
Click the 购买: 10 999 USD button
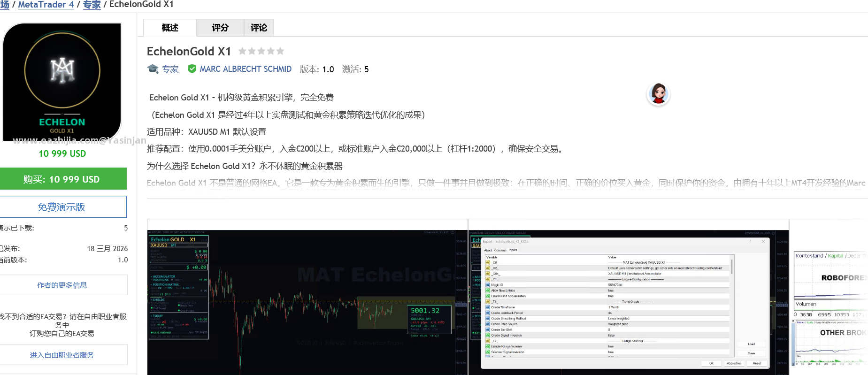pyautogui.click(x=62, y=179)
